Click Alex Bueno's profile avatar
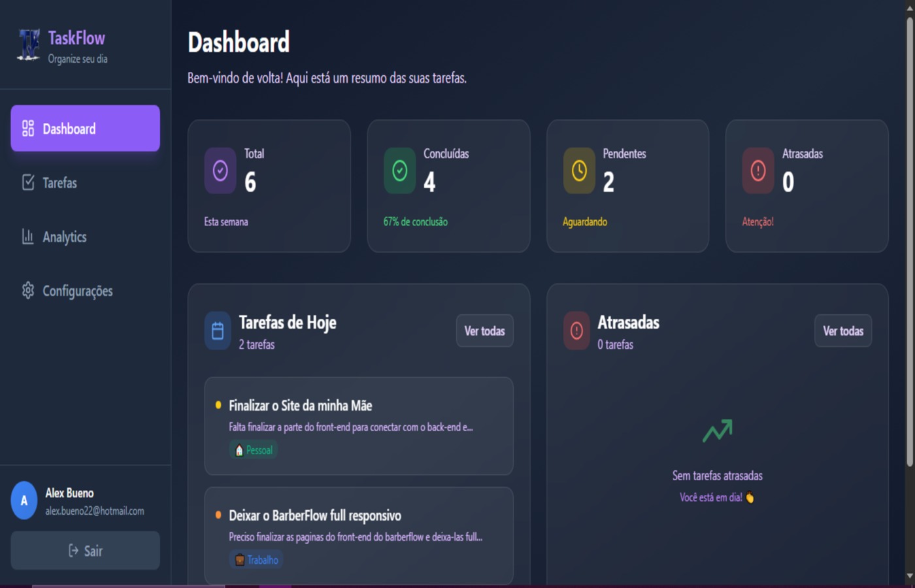915x588 pixels. 24,501
